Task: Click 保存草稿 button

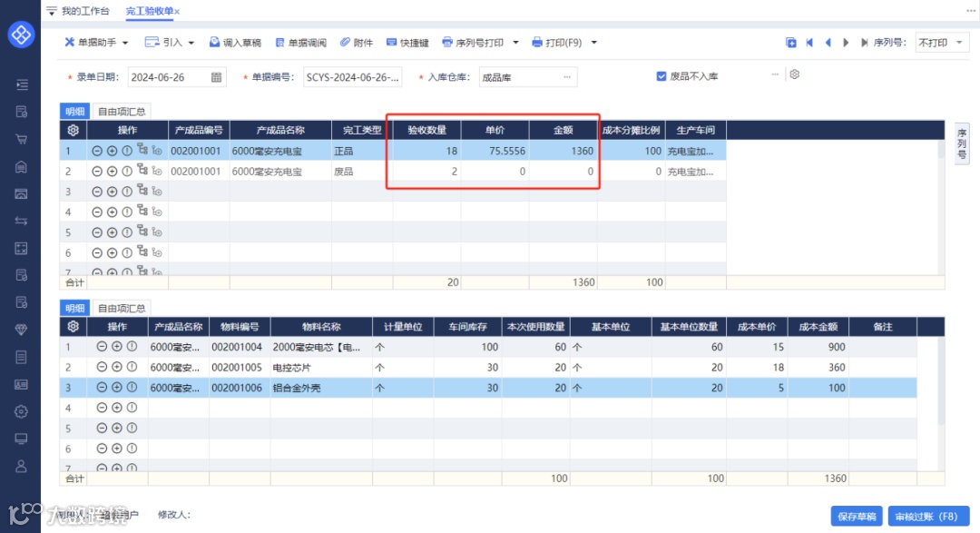Action: click(857, 516)
